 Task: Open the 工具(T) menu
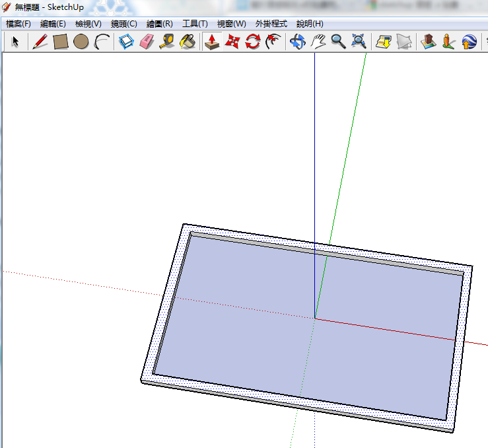coord(195,24)
